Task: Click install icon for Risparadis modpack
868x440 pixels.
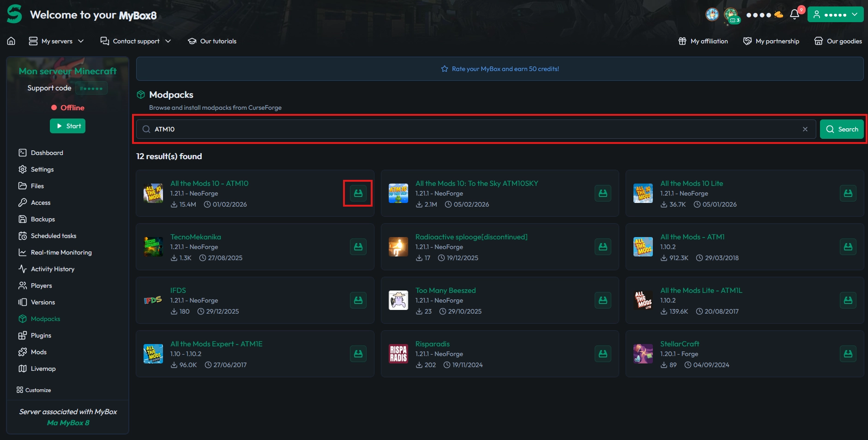Action: [x=603, y=354]
